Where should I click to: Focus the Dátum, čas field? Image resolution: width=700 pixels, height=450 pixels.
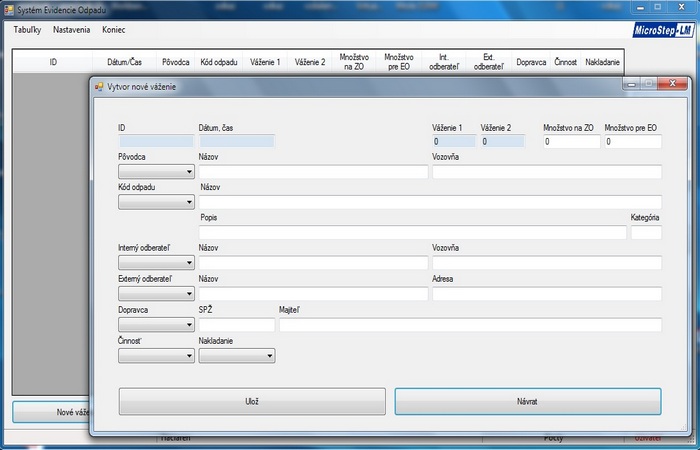[237, 142]
